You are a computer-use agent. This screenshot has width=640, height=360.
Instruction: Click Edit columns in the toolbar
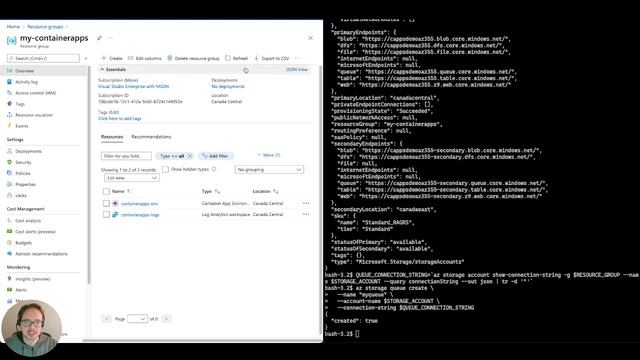[144, 58]
